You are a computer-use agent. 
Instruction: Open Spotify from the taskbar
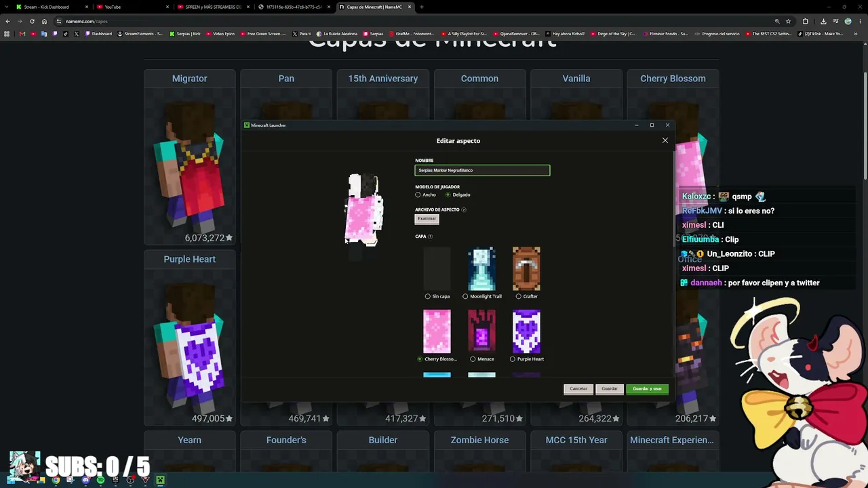click(x=100, y=481)
